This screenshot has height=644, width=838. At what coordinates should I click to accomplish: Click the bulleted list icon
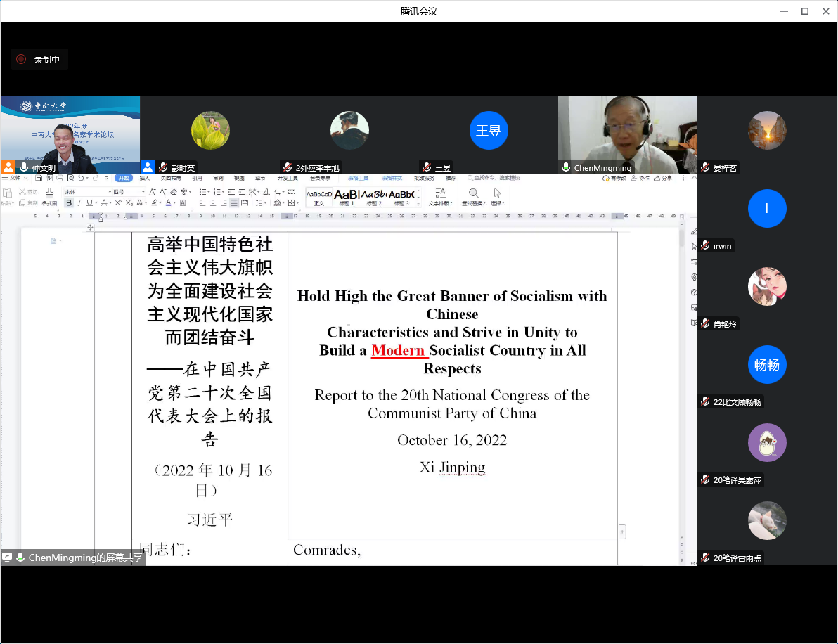click(x=202, y=192)
